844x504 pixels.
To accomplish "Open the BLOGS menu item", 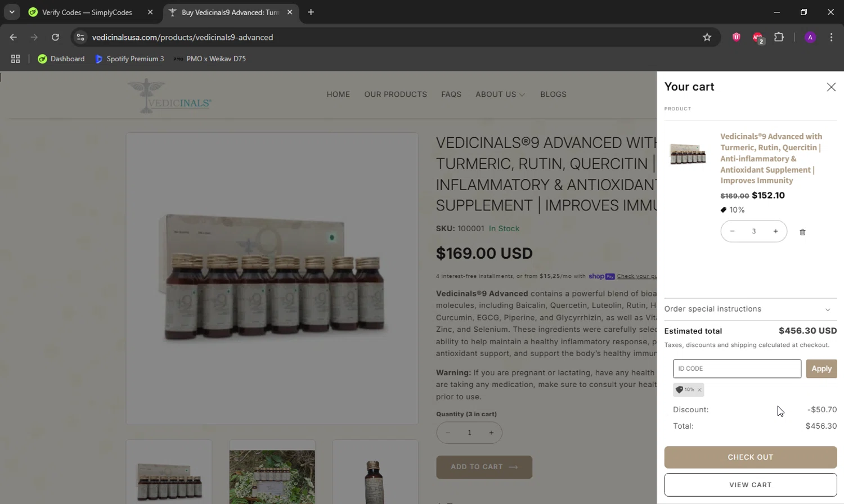I will (553, 94).
